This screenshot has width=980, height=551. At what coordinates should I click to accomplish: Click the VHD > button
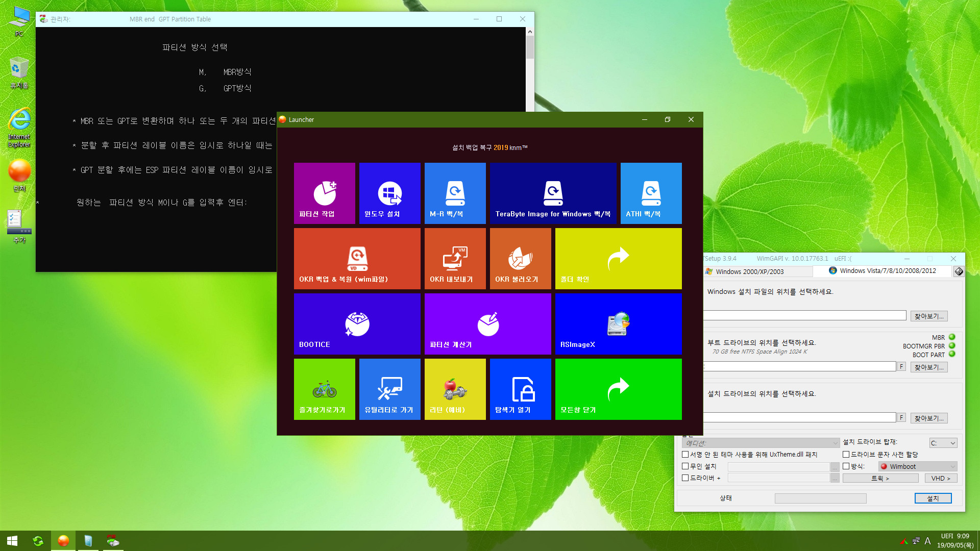coord(940,478)
